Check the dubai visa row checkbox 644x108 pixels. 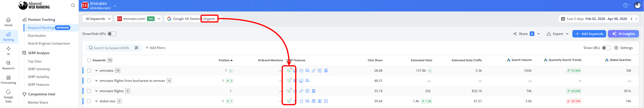(x=89, y=101)
